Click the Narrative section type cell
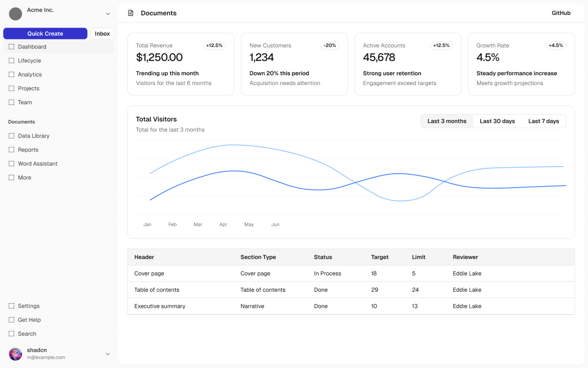588x368 pixels. [x=252, y=306]
